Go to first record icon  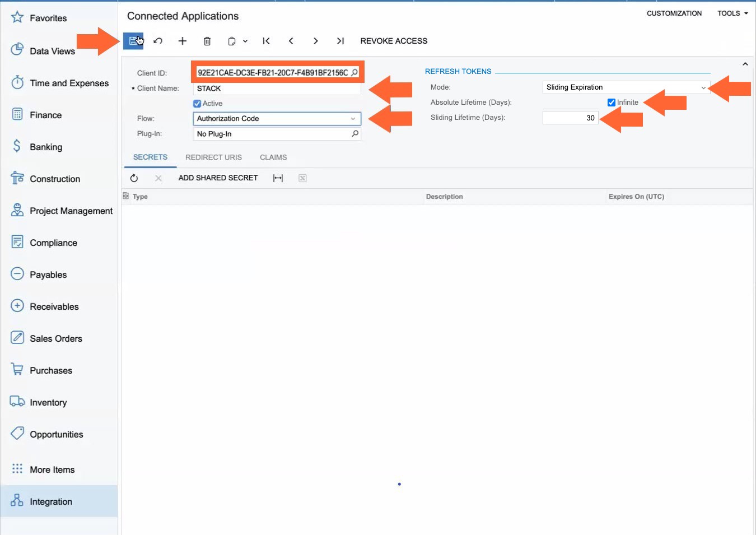(x=267, y=41)
